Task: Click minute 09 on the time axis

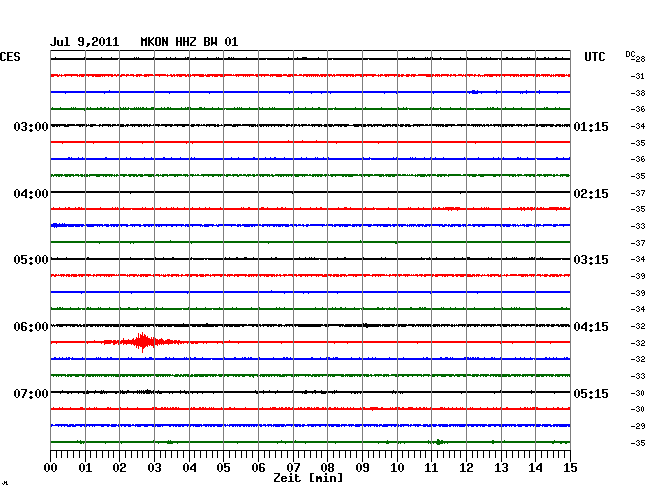Action: pos(362,468)
